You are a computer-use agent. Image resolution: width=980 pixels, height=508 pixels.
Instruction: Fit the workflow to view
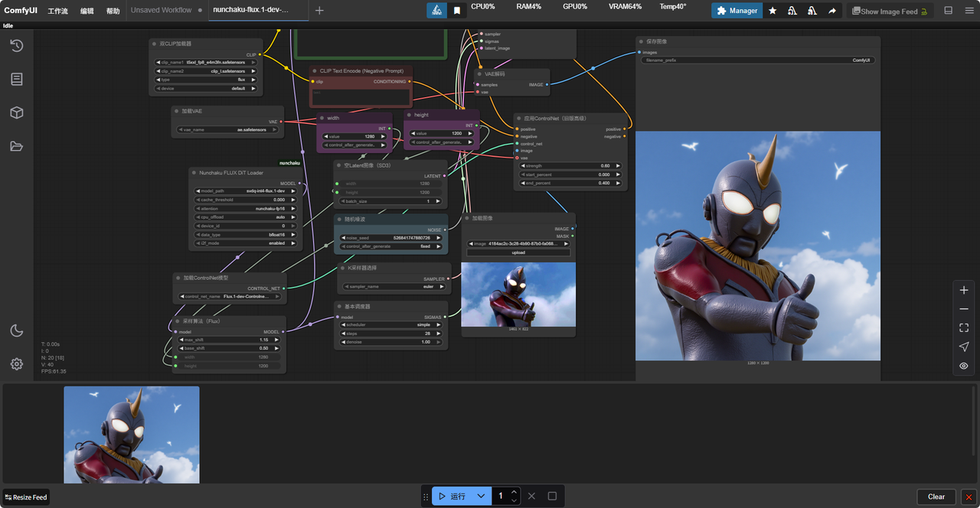pyautogui.click(x=964, y=328)
